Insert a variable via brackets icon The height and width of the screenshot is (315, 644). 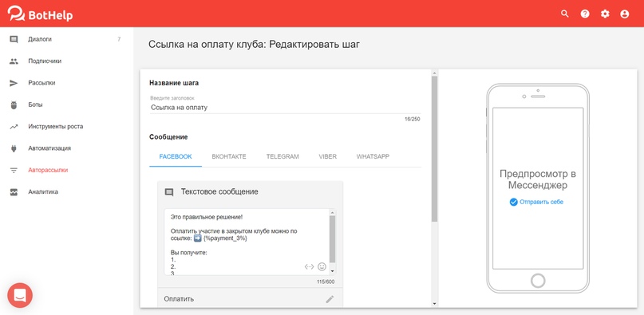pos(309,266)
